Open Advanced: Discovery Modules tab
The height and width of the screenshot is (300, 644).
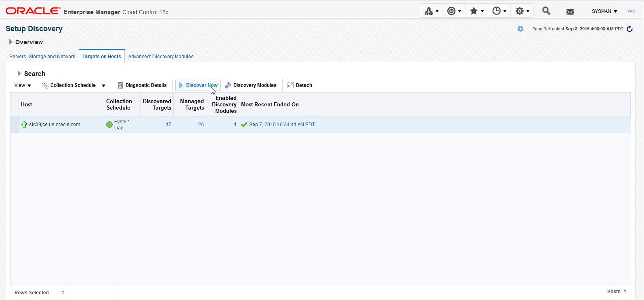[161, 57]
